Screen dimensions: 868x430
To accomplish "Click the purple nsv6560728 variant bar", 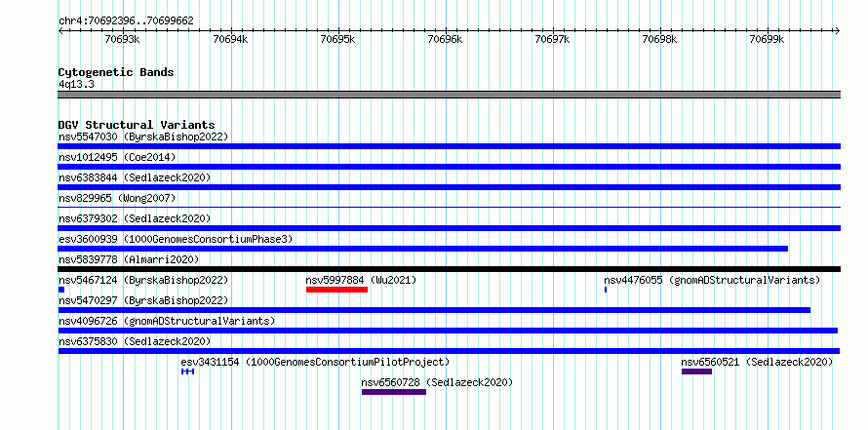I will (x=394, y=392).
